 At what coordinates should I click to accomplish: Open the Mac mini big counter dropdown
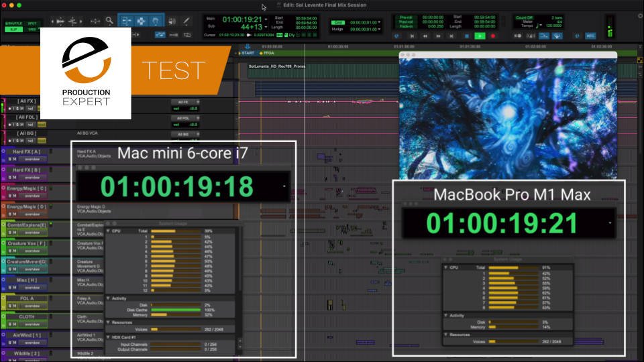tap(284, 186)
